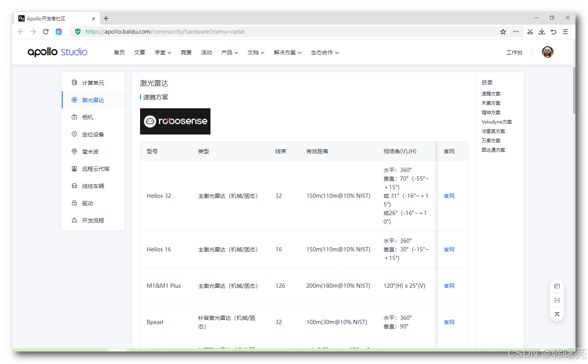Click the 计算单元 database icon
Image resolution: width=588 pixels, height=364 pixels.
tap(74, 82)
